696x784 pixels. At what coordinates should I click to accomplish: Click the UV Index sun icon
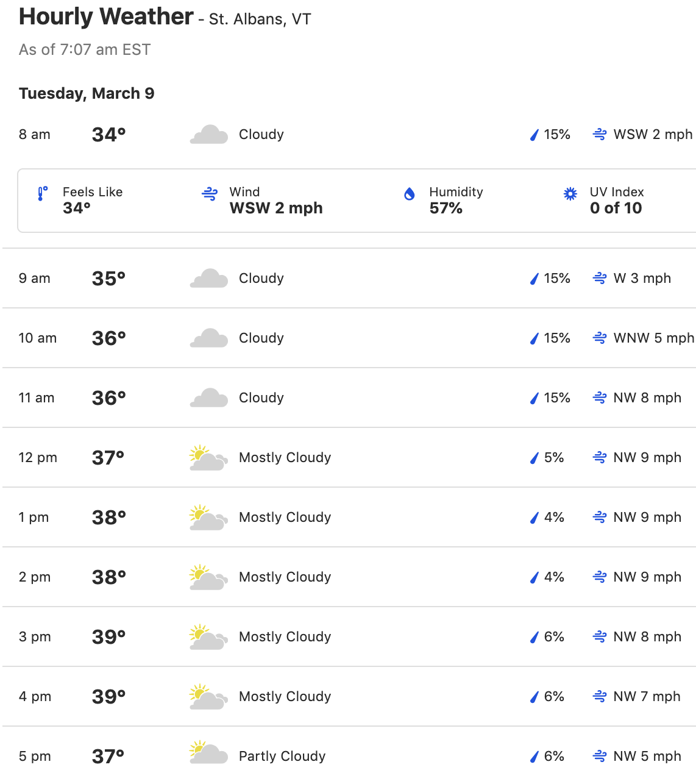(x=570, y=194)
